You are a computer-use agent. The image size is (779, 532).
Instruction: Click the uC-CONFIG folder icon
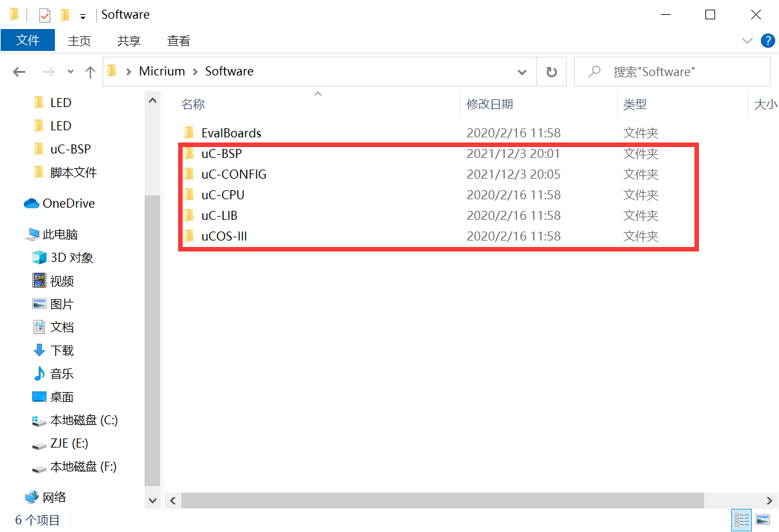189,174
